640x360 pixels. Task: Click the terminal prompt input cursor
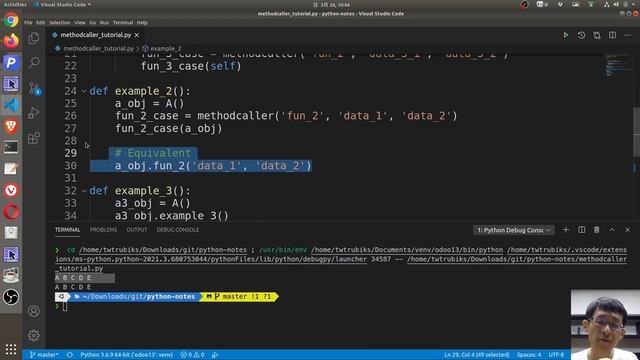pos(65,306)
